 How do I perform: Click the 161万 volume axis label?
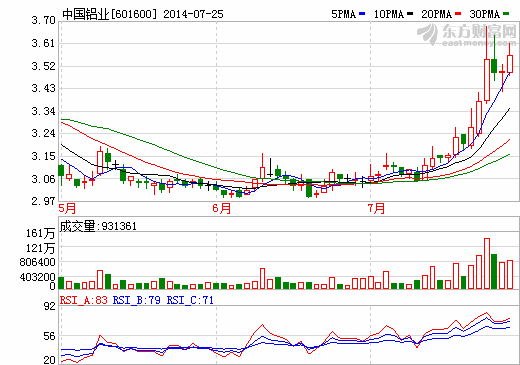(x=41, y=233)
